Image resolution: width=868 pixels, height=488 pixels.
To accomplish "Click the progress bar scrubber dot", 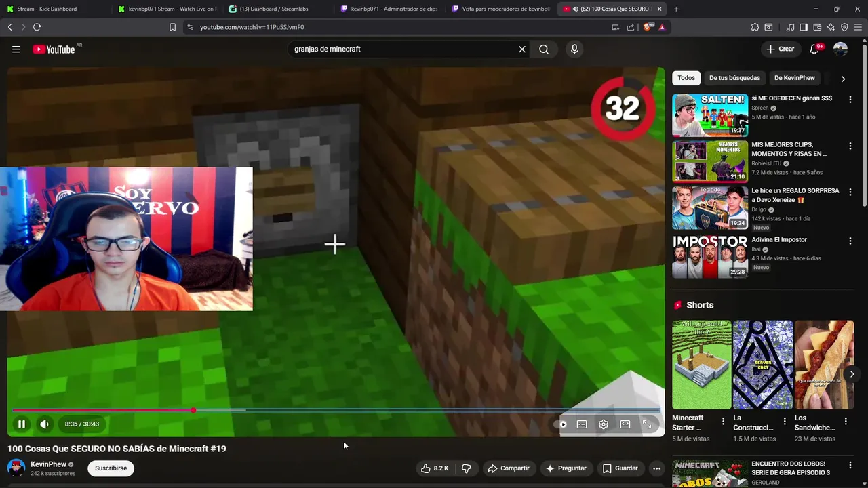I will [x=193, y=411].
